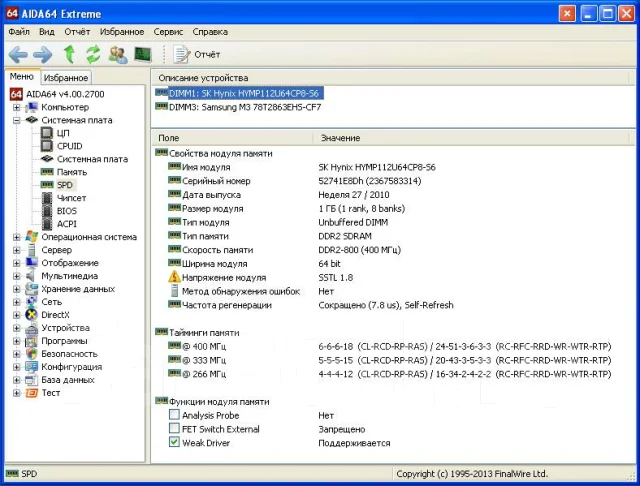Image resolution: width=640 pixels, height=486 pixels.
Task: Click the Мультимедиа speaker icon
Action: (x=31, y=276)
